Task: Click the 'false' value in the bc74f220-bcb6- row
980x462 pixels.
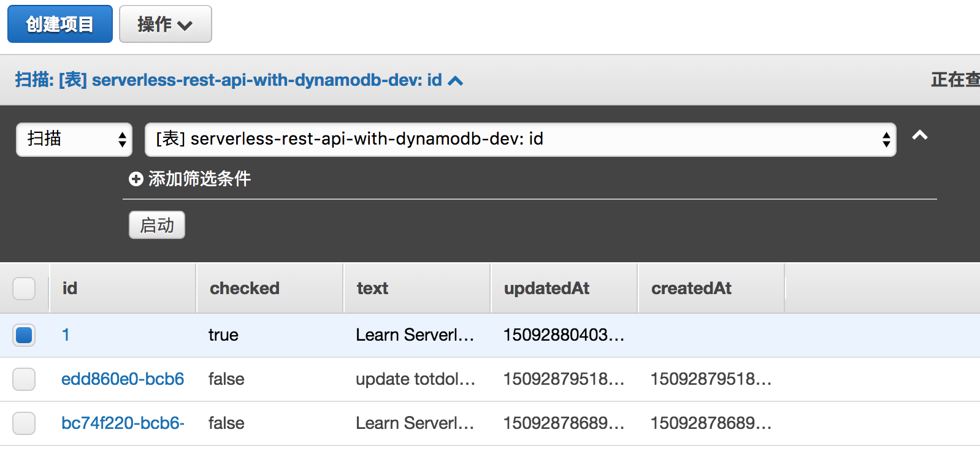Action: click(x=226, y=423)
